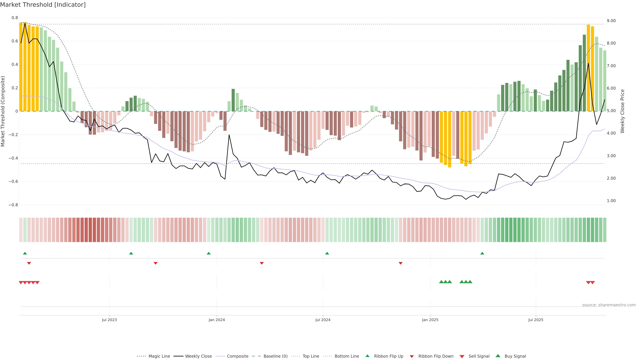Click the Market Threshold [Indicator] title
This screenshot has height=362, width=644.
click(x=43, y=5)
